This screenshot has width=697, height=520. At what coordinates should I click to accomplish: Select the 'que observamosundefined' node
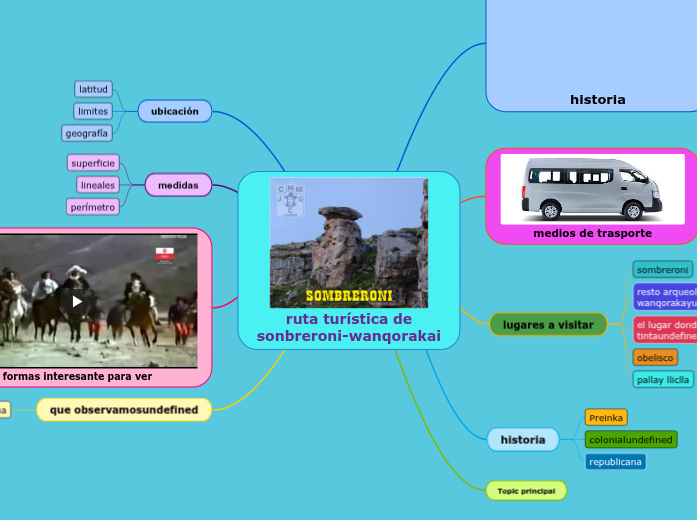click(x=124, y=409)
